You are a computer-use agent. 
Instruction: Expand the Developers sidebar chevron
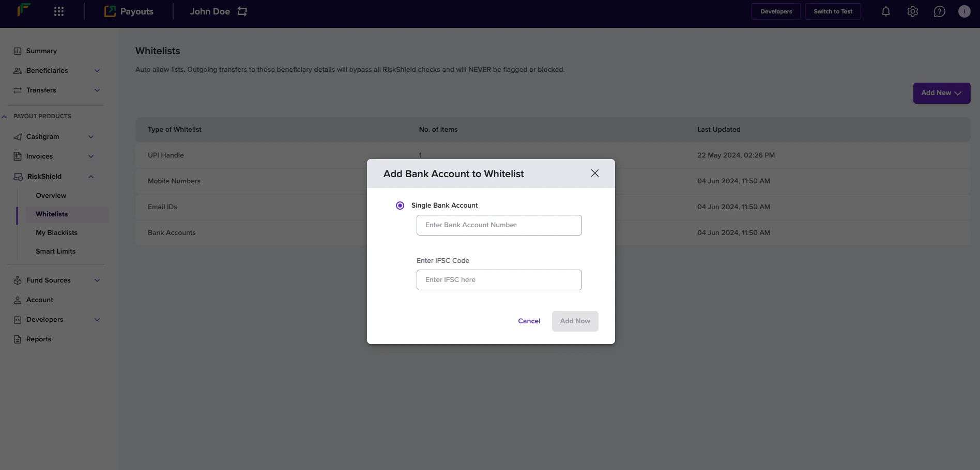point(97,320)
